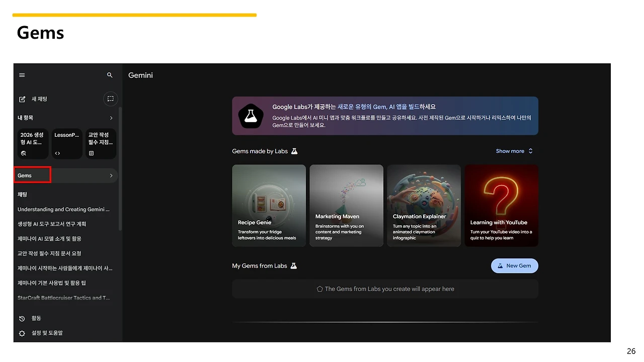Click the 채팅 section heading

pyautogui.click(x=22, y=195)
